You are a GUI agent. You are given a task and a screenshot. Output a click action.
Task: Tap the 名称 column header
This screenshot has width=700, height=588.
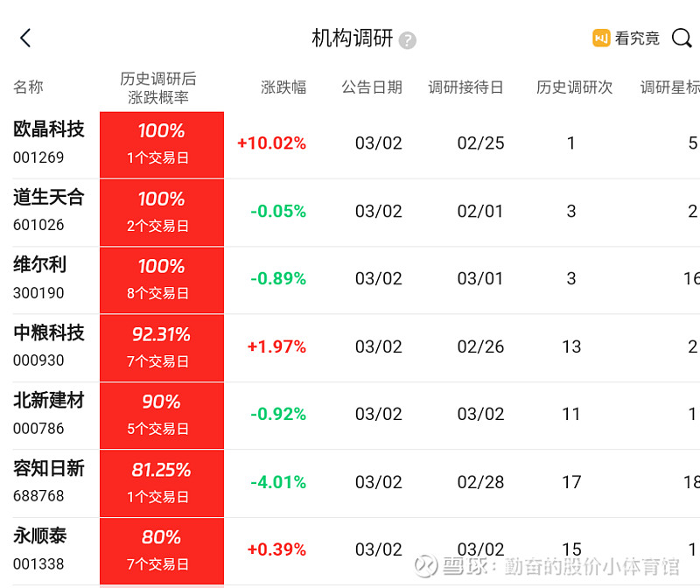pos(28,87)
